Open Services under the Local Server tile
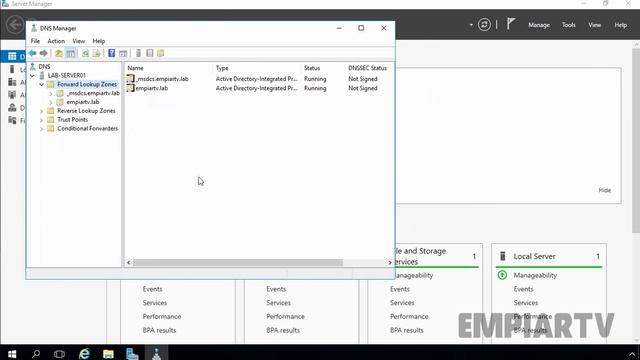This screenshot has width=640, height=360. click(526, 303)
